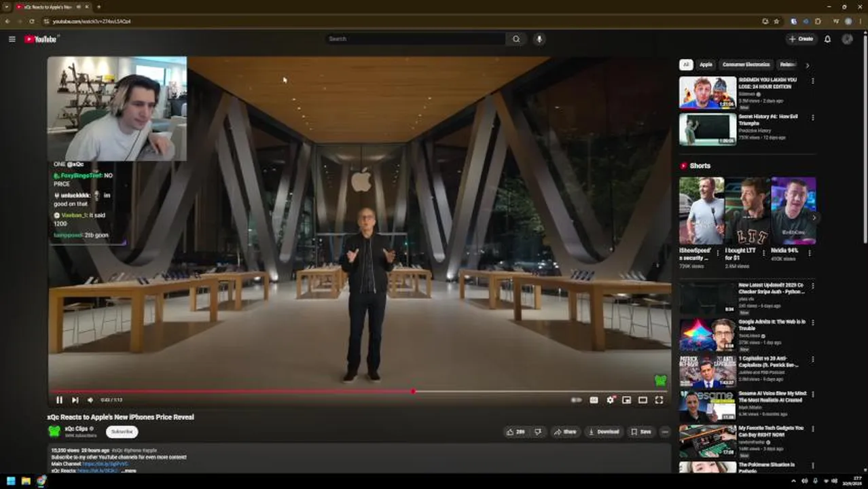
Task: Open options for Google Admits It video
Action: 812,323
